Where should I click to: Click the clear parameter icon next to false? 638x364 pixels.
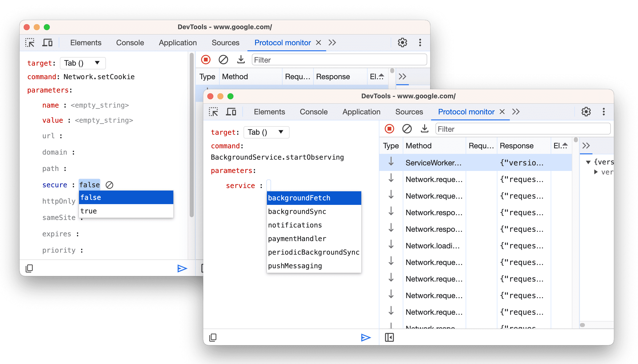pyautogui.click(x=109, y=185)
